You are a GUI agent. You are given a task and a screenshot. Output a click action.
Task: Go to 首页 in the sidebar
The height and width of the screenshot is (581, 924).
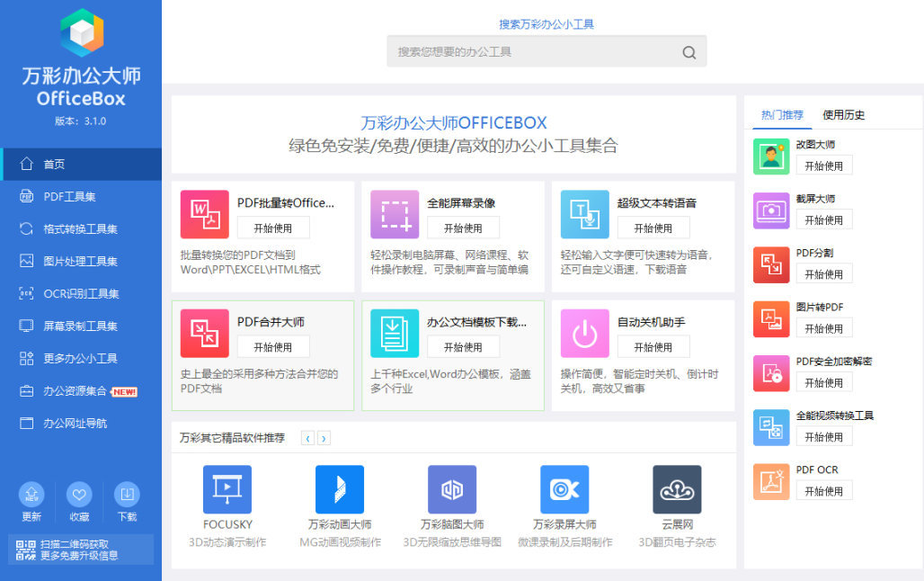pyautogui.click(x=81, y=164)
